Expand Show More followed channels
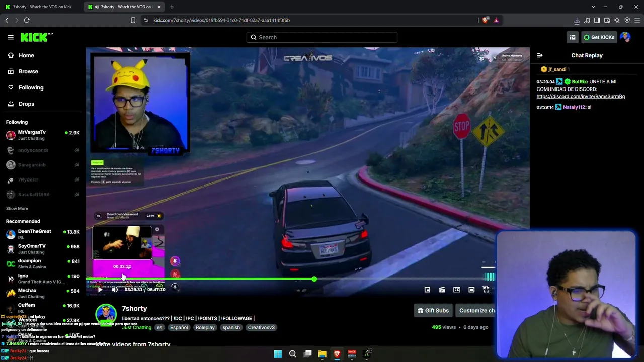 click(x=17, y=209)
